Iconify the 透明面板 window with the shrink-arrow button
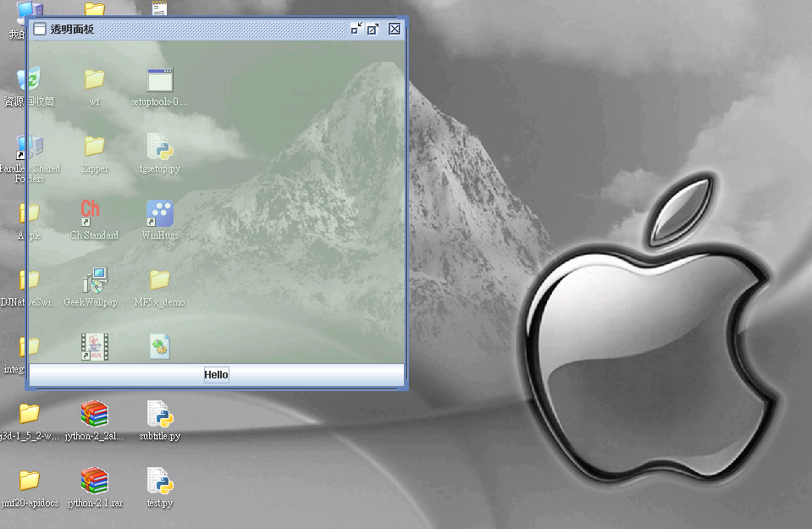Viewport: 812px width, 529px height. pyautogui.click(x=356, y=29)
